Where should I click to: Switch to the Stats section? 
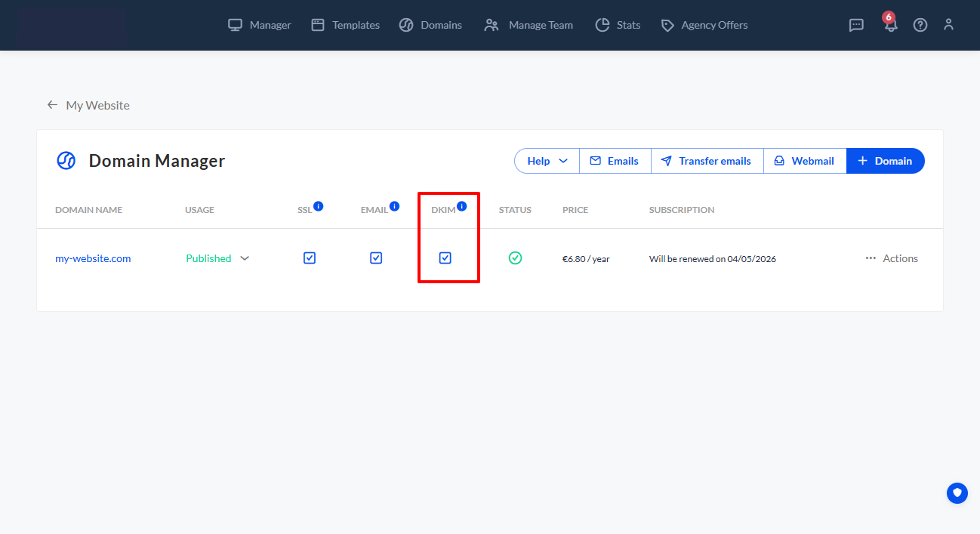click(618, 25)
